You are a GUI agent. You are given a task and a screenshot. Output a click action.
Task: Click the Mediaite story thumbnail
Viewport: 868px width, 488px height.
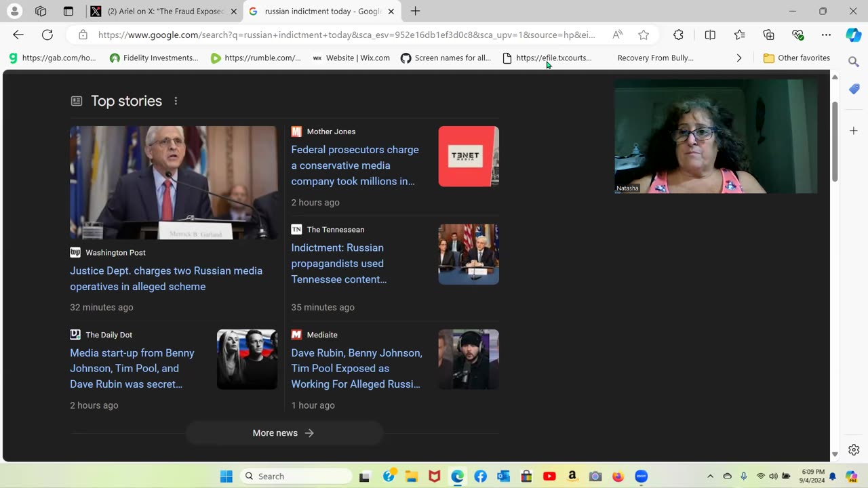469,359
